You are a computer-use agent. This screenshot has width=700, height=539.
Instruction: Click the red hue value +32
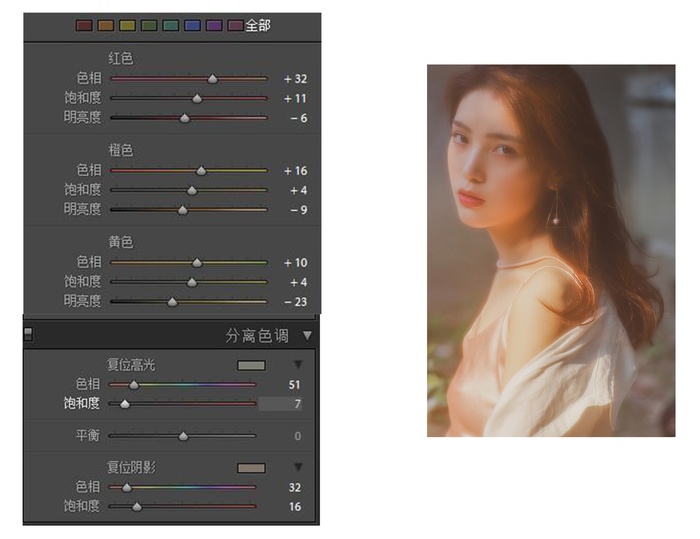coord(296,79)
